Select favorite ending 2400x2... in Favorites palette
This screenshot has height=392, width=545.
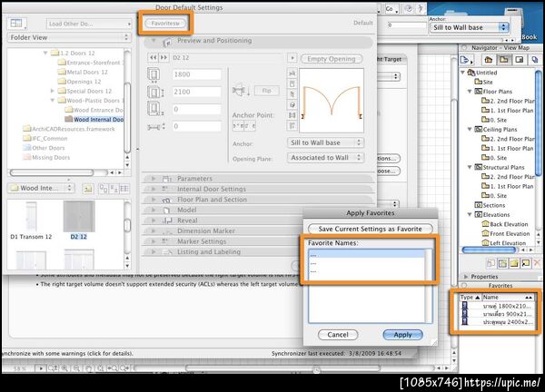tap(497, 322)
